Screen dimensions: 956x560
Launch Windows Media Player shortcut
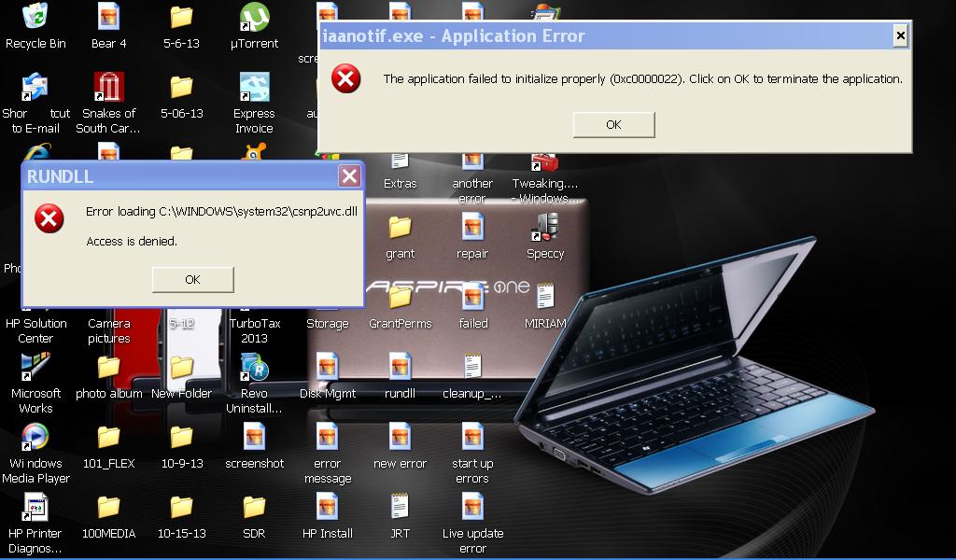pyautogui.click(x=35, y=437)
